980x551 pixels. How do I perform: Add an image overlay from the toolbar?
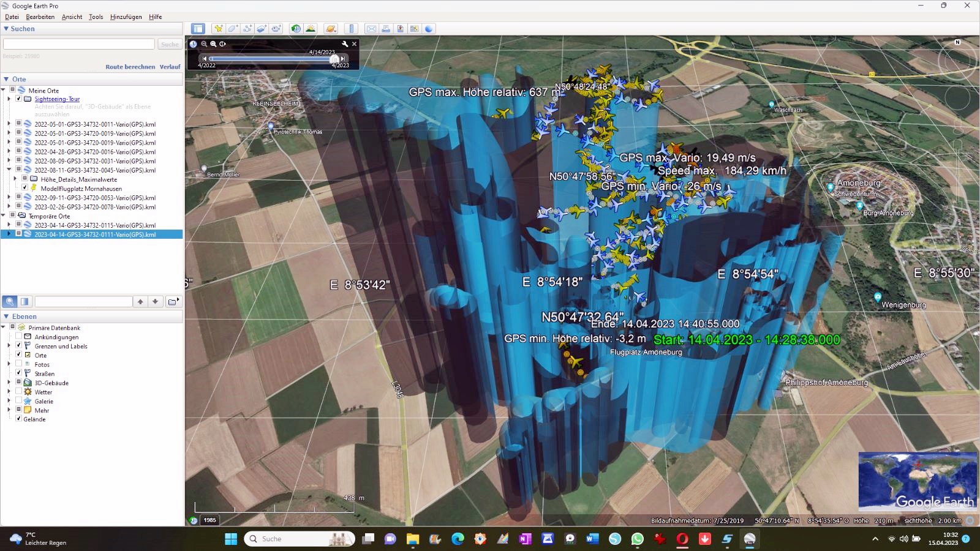tap(262, 29)
